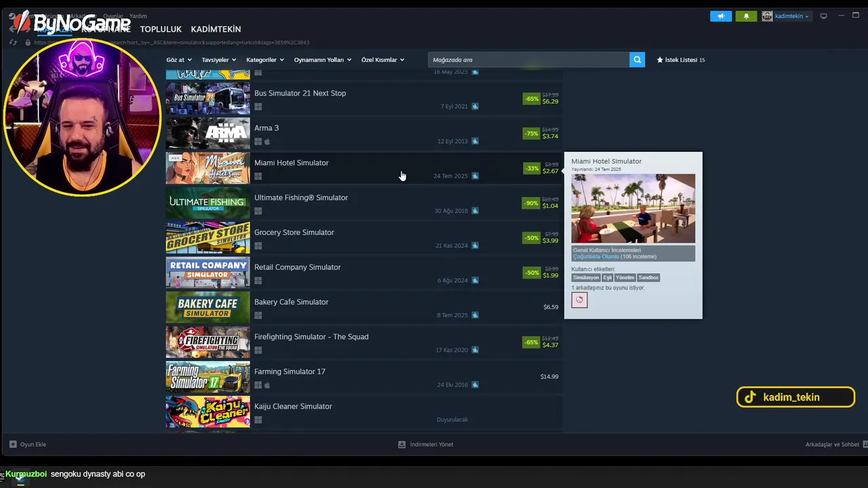Click the Miami Hotel Simulator tooltip screenshot
This screenshot has height=488, width=868.
[633, 208]
